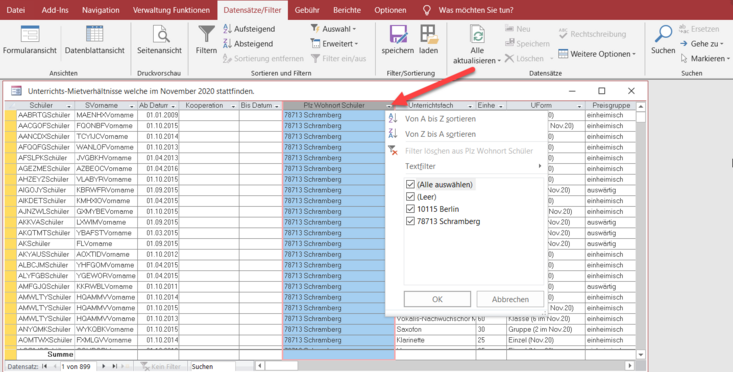Open the Optionen tab
This screenshot has width=733, height=372.
390,10
